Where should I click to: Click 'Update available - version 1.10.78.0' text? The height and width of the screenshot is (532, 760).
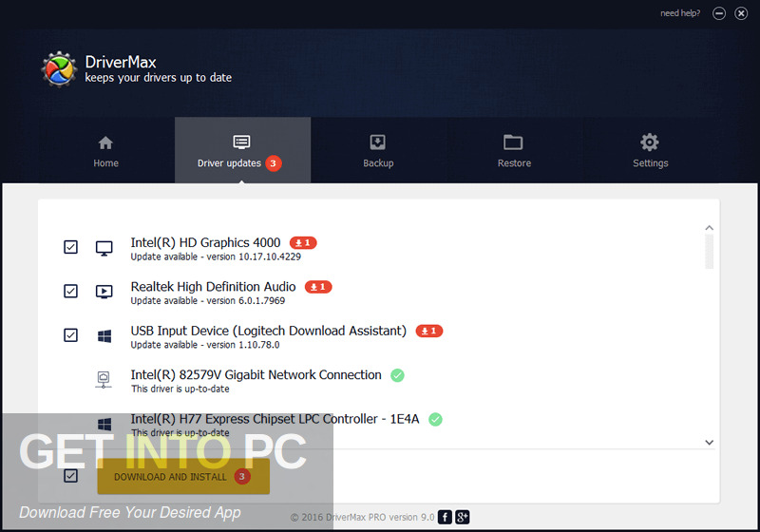[x=205, y=345]
